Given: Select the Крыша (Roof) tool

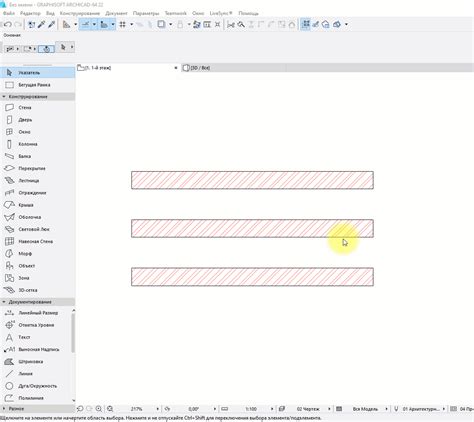Looking at the screenshot, I should click(38, 205).
